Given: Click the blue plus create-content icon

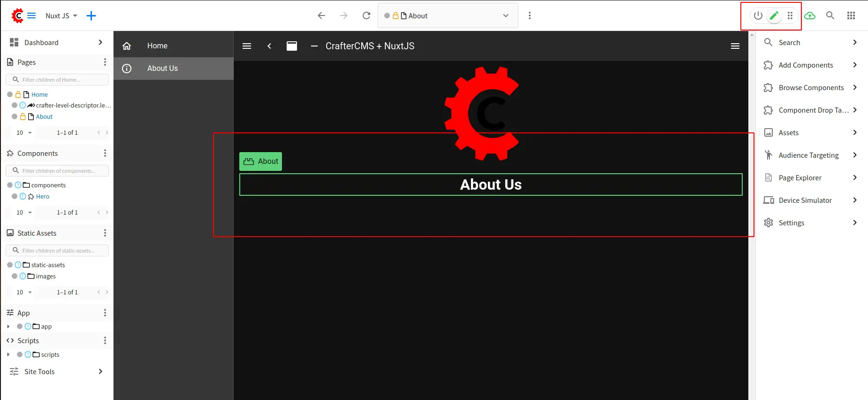Looking at the screenshot, I should 91,15.
